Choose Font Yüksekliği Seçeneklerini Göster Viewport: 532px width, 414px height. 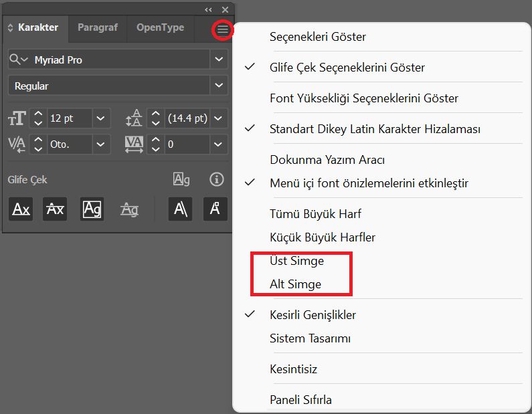[381, 98]
